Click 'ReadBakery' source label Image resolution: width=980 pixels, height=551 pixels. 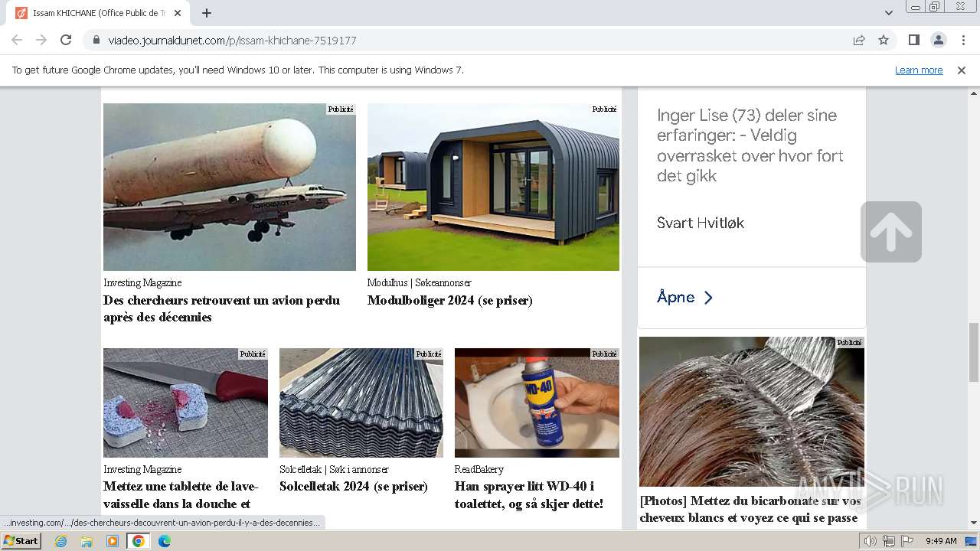coord(479,469)
